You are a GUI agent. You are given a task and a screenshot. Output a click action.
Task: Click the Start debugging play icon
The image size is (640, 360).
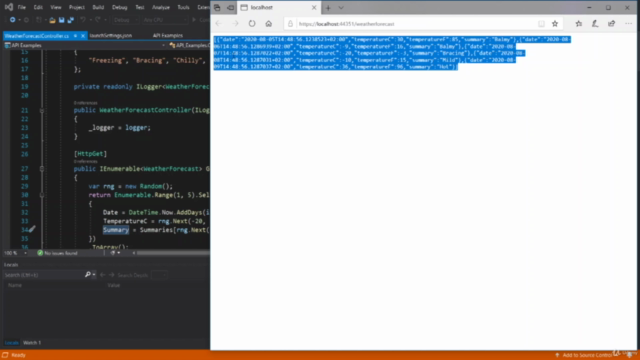pos(194,20)
